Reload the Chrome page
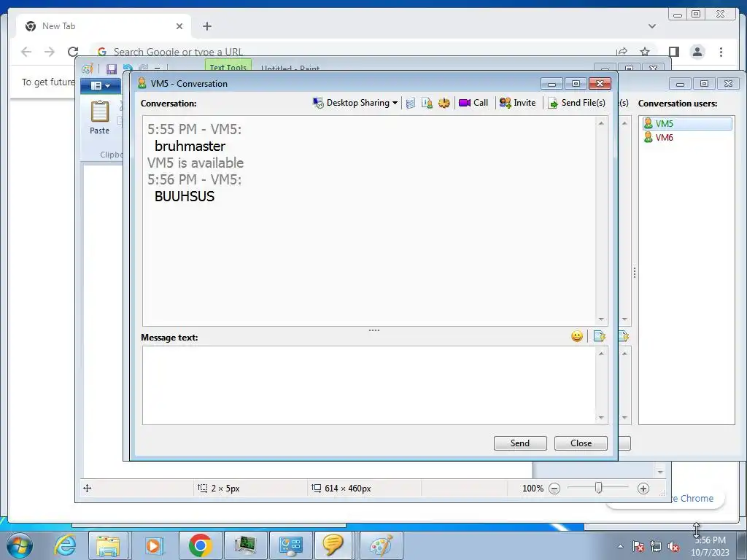This screenshot has height=560, width=747. click(73, 52)
